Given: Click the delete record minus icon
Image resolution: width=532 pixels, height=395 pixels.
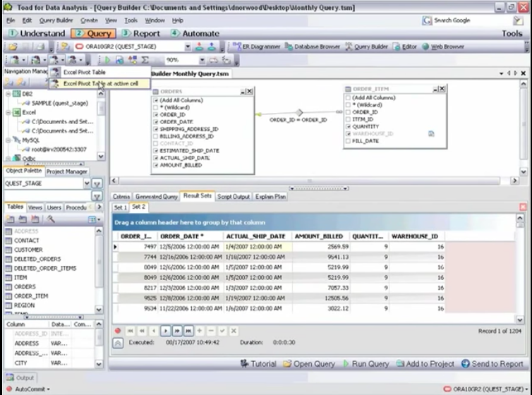Looking at the screenshot, I should (x=211, y=331).
